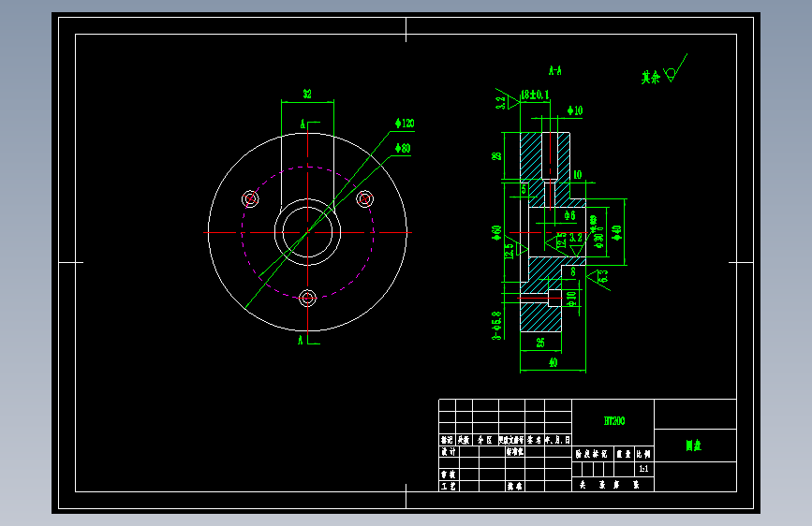This screenshot has width=812, height=526.
Task: Click the "重量" header cell
Action: pos(624,454)
